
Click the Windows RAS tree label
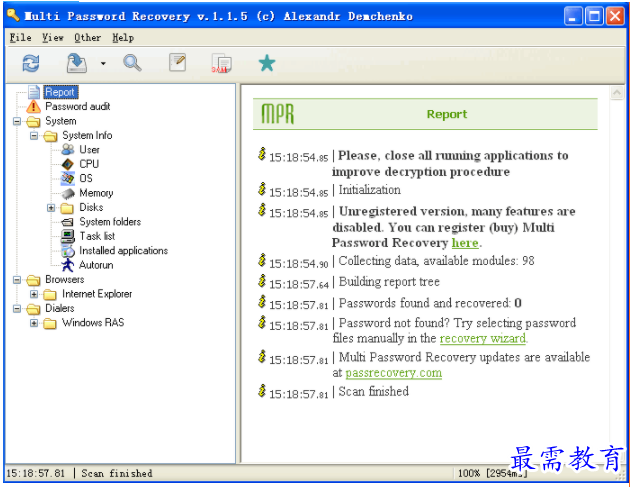tap(93, 323)
